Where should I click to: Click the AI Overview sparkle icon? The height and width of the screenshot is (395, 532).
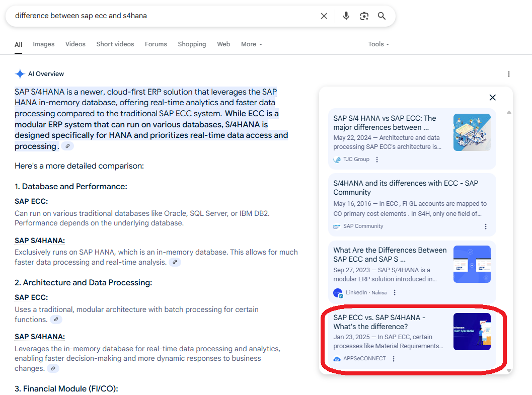[x=20, y=73]
